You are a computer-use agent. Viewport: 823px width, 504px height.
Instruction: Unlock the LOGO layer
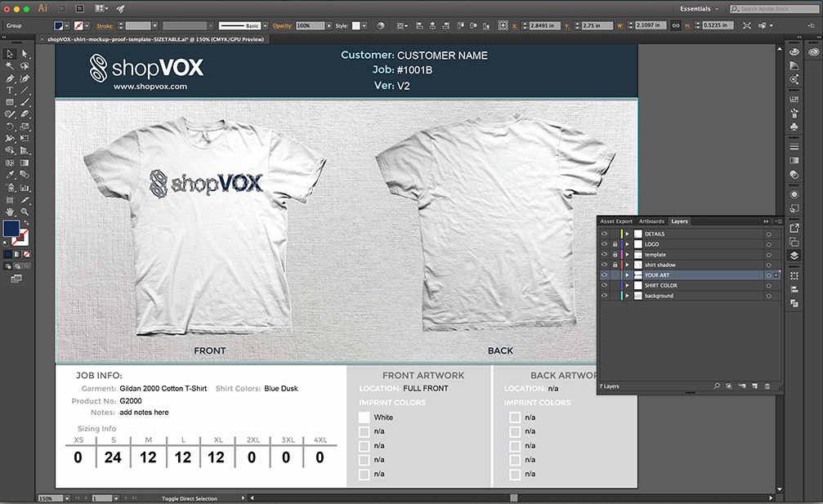point(615,244)
